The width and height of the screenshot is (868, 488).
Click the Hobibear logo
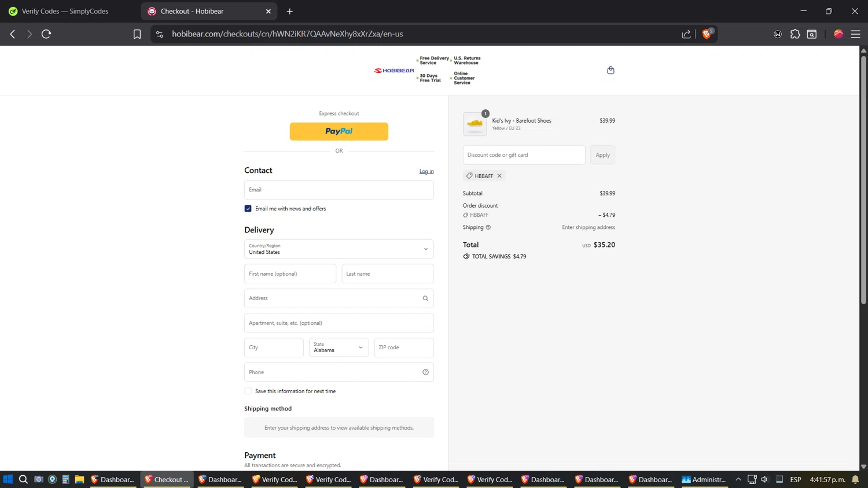point(394,71)
